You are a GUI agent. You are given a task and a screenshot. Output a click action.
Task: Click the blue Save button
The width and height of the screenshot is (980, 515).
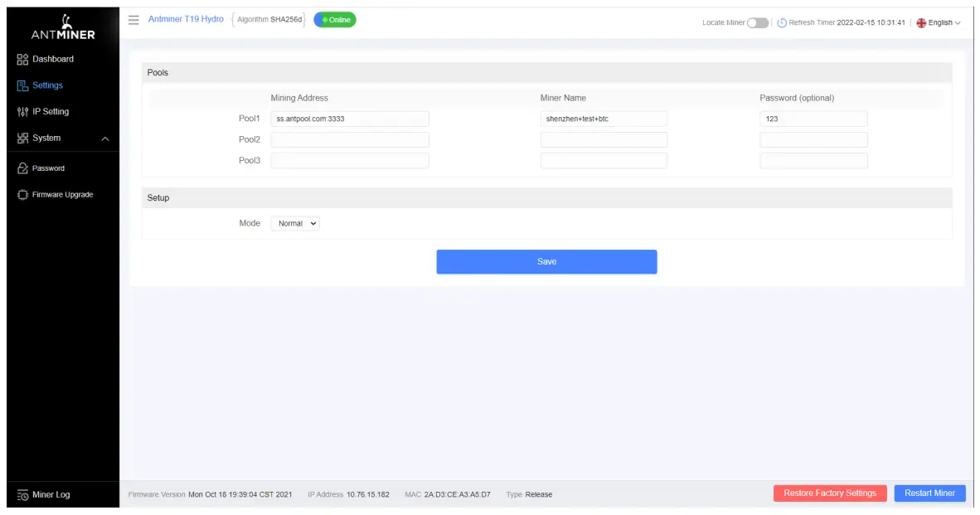[546, 261]
